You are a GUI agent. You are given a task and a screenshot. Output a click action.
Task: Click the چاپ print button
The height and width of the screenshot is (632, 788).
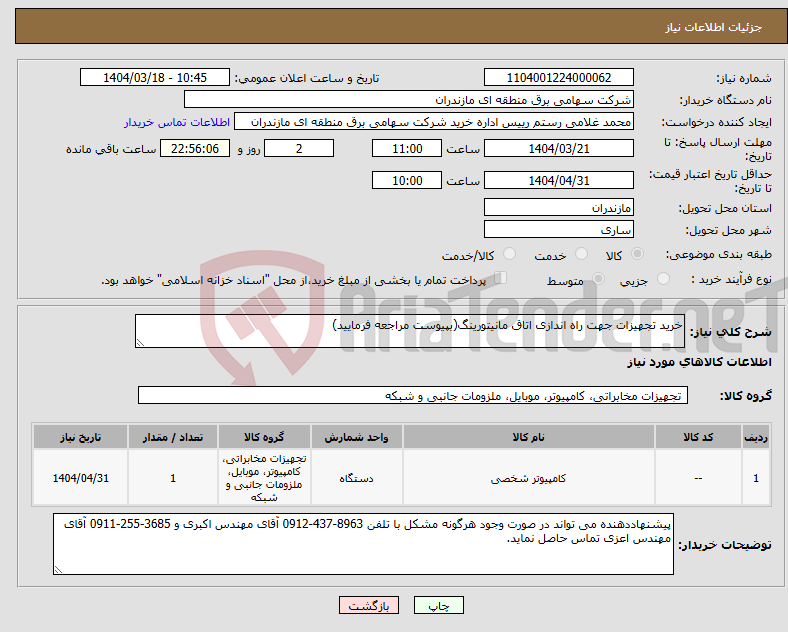click(439, 605)
